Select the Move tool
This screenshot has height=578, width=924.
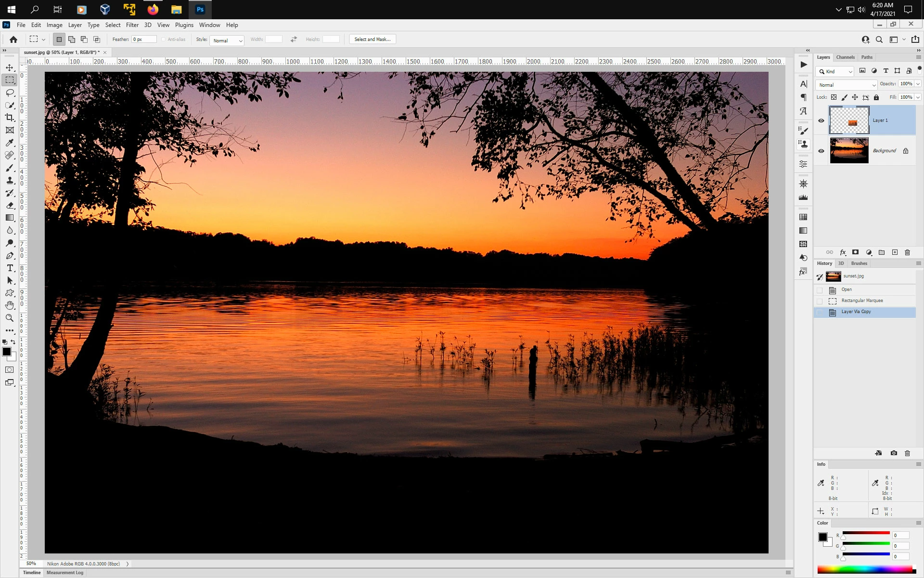click(x=10, y=67)
